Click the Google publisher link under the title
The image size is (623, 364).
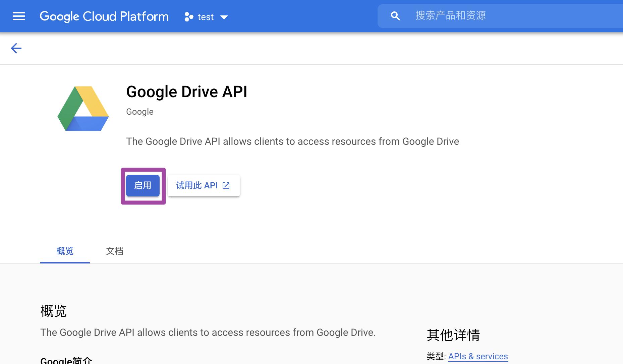coord(139,111)
